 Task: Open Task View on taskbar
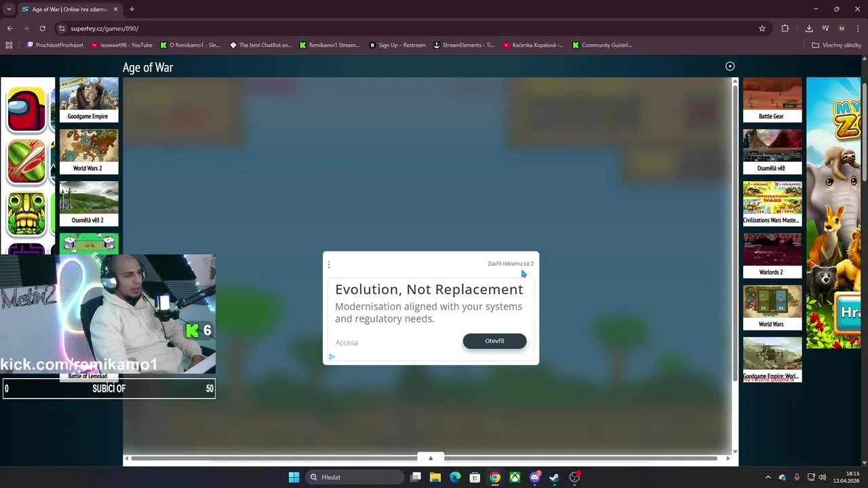click(x=416, y=477)
